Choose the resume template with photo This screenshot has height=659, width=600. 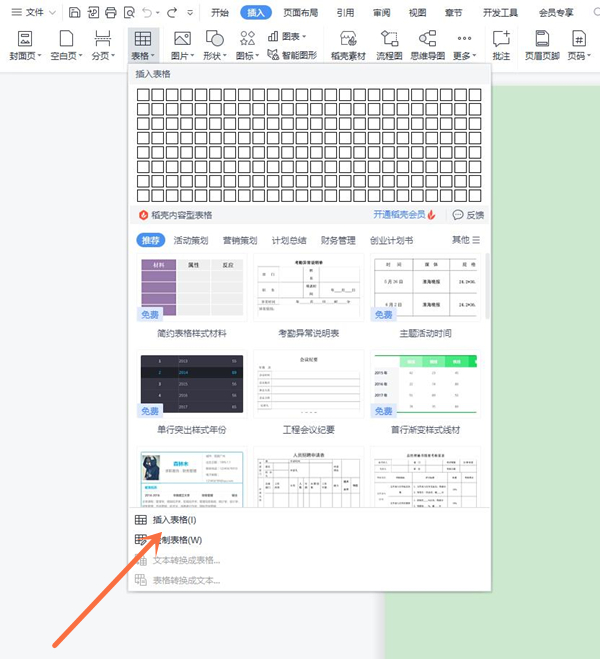192,477
